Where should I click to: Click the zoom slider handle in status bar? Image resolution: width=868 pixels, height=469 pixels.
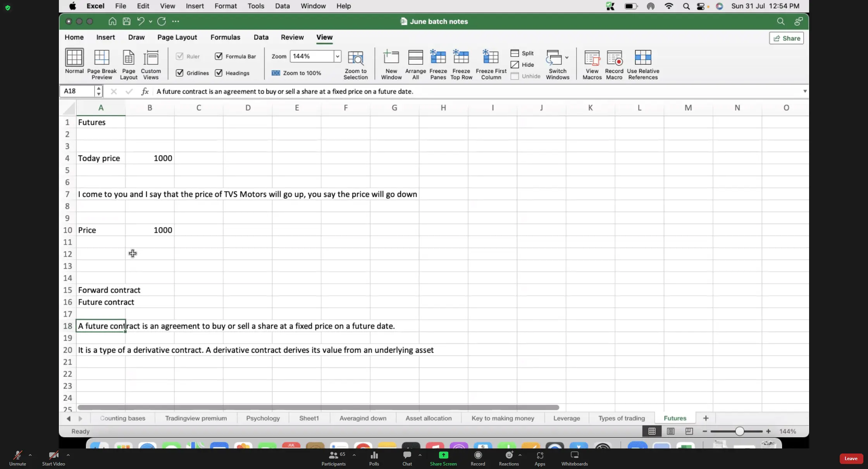(x=739, y=431)
